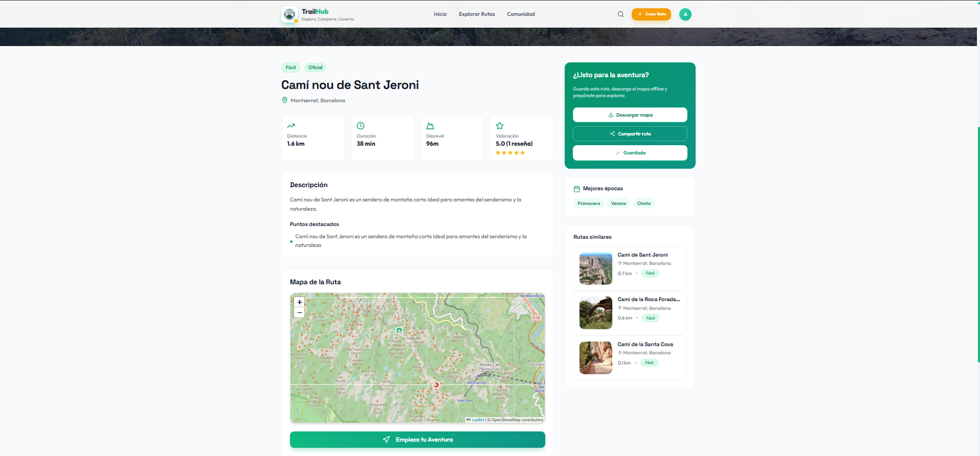Click Compartir ruta button
The height and width of the screenshot is (456, 980).
click(x=630, y=134)
